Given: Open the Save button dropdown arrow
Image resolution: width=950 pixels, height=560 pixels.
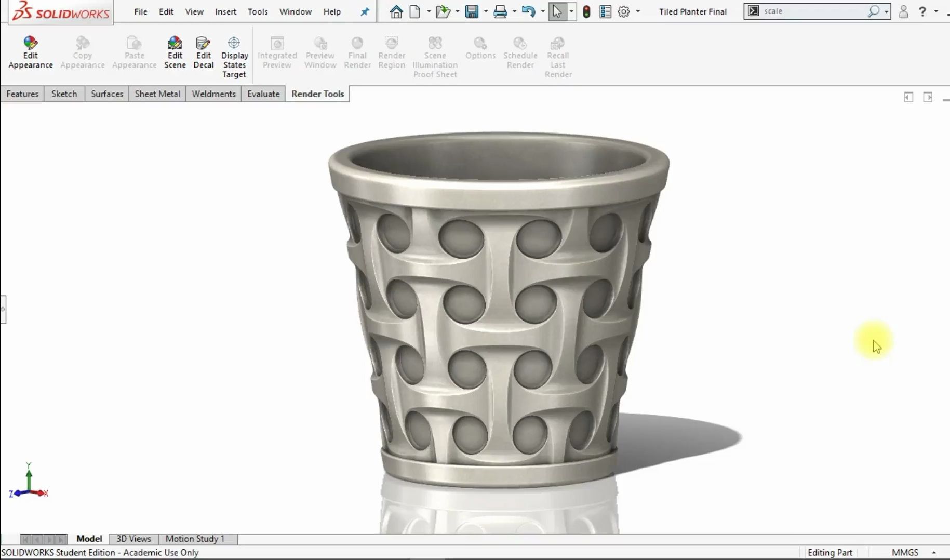Looking at the screenshot, I should point(486,11).
